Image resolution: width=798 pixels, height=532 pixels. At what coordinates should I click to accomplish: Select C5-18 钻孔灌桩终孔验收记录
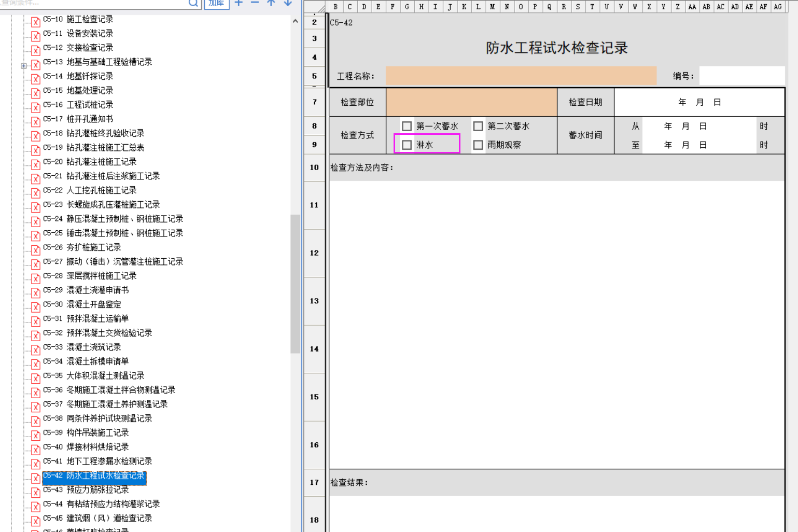(x=93, y=133)
